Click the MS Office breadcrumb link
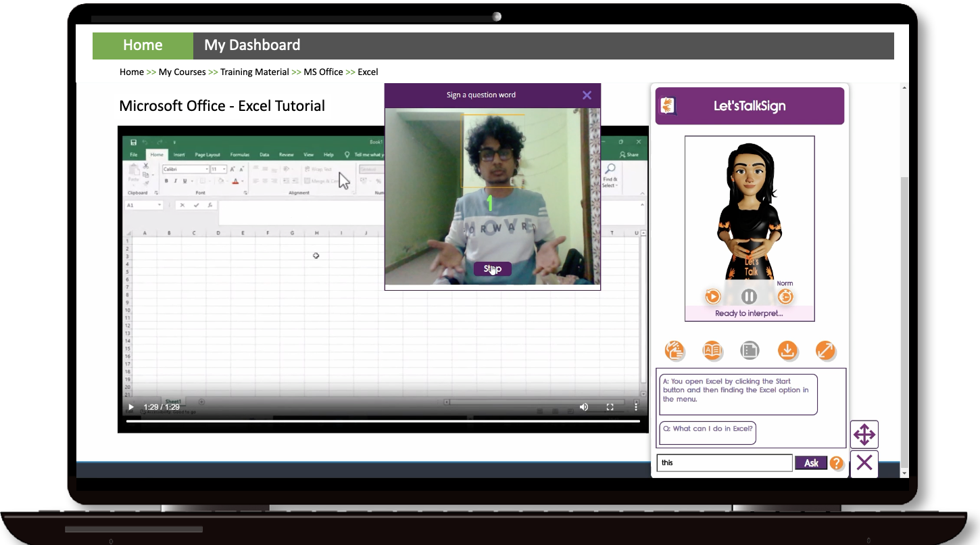The width and height of the screenshot is (980, 545). (x=323, y=72)
